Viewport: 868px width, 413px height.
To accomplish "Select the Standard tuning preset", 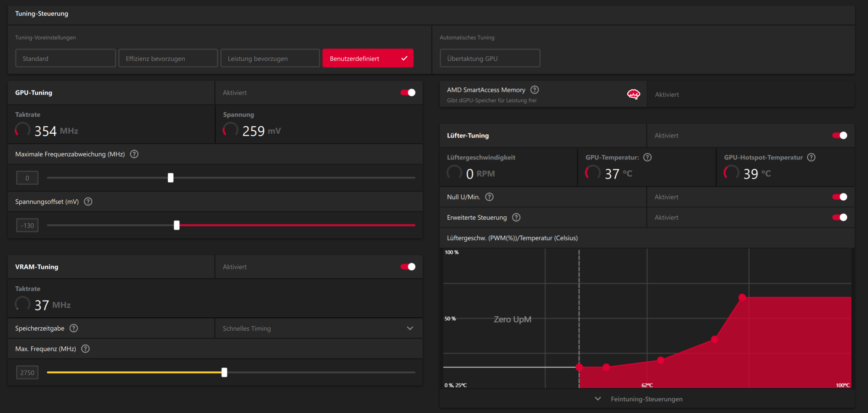I will click(x=65, y=58).
